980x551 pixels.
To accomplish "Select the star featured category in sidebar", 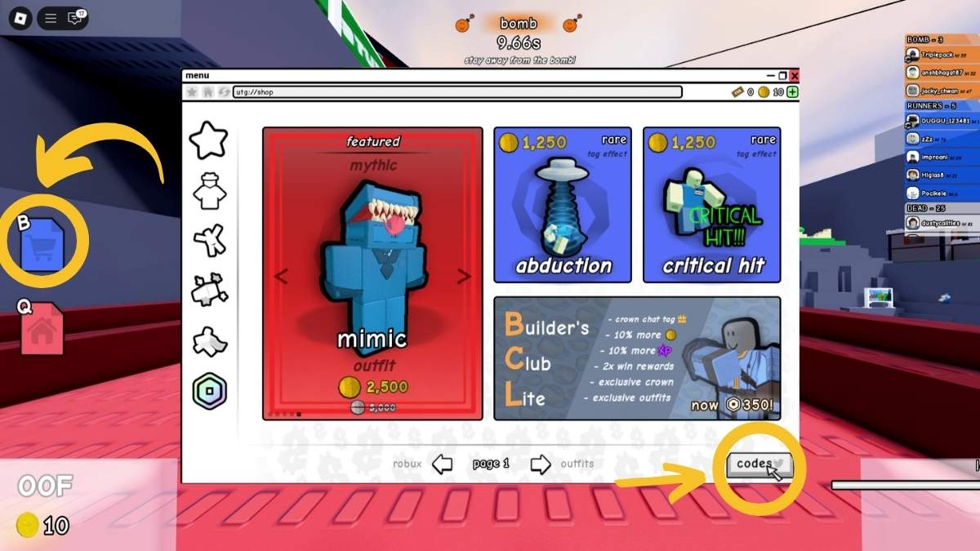I will (x=208, y=140).
